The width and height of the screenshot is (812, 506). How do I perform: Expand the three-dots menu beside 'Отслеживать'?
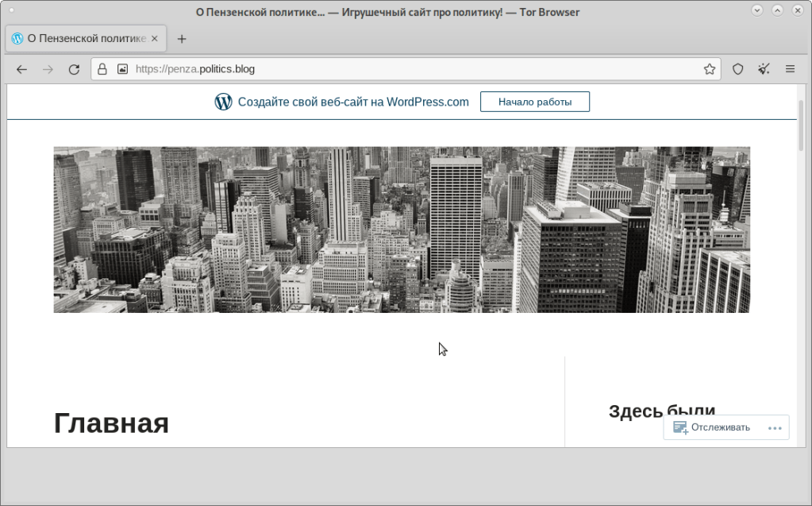[775, 427]
